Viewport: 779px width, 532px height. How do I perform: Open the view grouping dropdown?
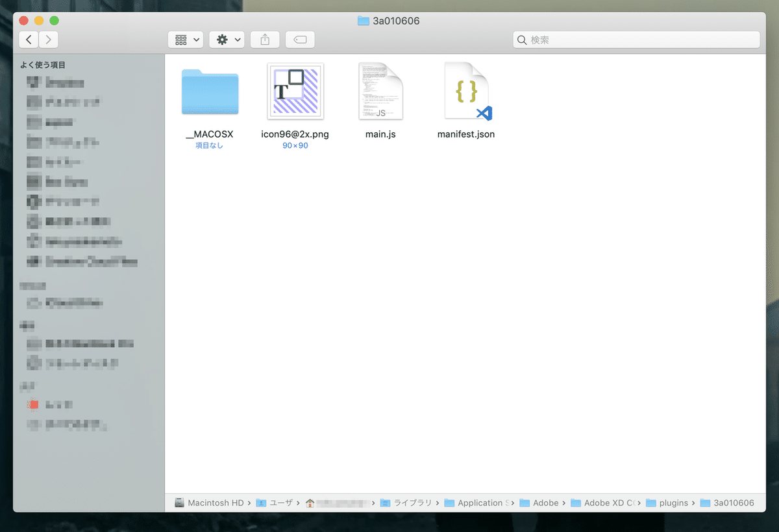186,40
